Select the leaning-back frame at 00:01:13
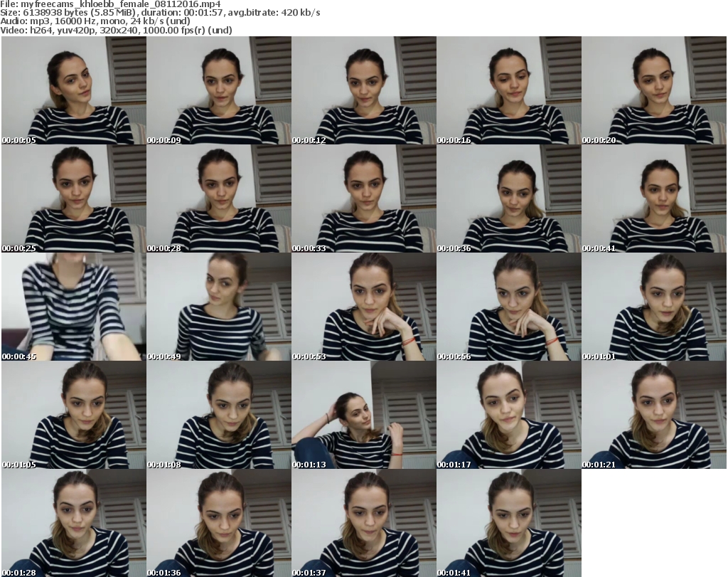Image resolution: width=728 pixels, height=577 pixels. 363,415
